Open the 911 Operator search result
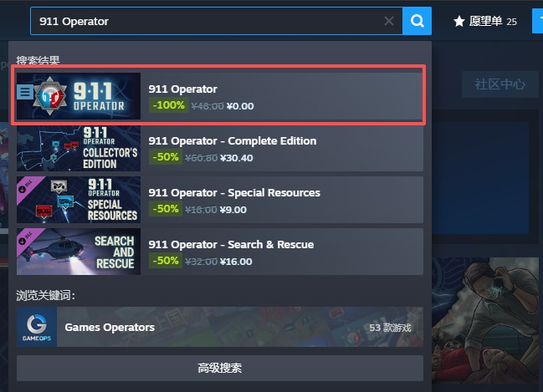 [219, 96]
